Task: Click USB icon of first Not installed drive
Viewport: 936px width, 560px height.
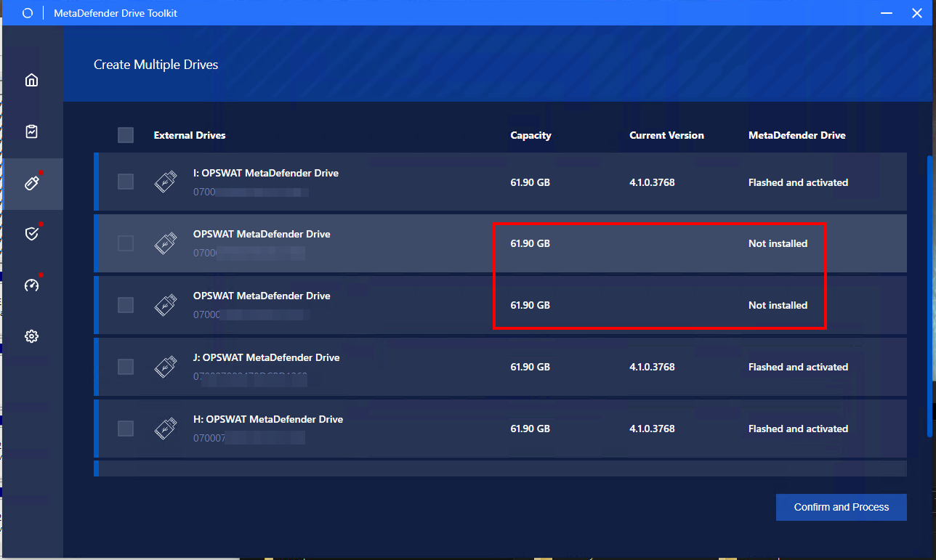Action: (166, 243)
